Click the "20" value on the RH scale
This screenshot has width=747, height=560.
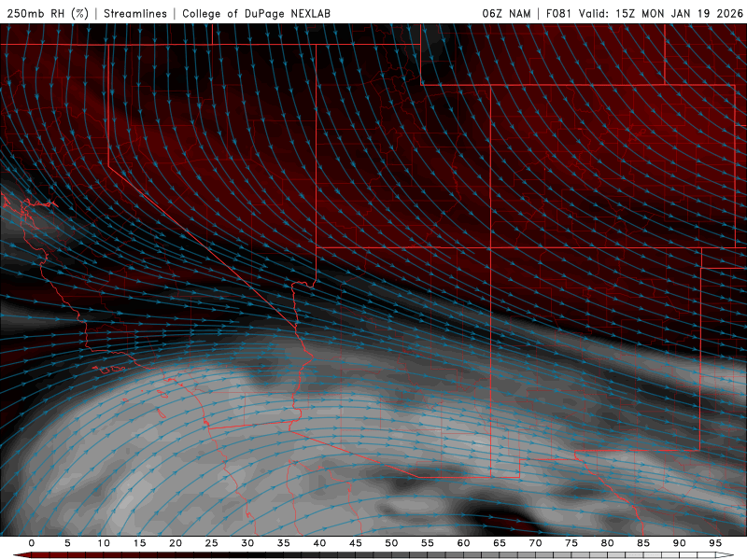[176, 543]
